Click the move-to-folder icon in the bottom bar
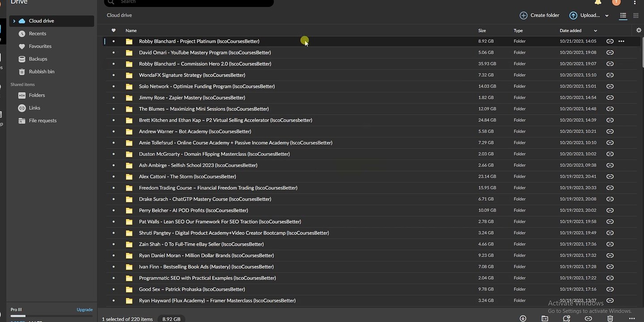 (x=545, y=318)
